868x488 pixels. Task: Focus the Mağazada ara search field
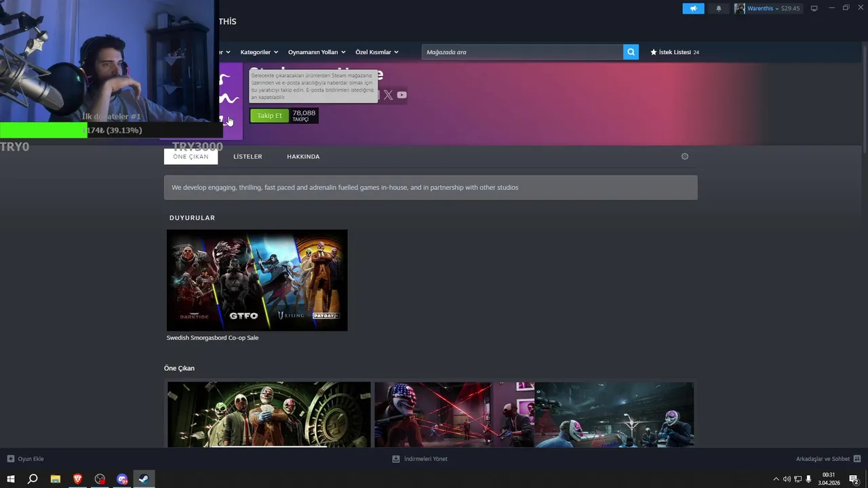click(x=522, y=52)
